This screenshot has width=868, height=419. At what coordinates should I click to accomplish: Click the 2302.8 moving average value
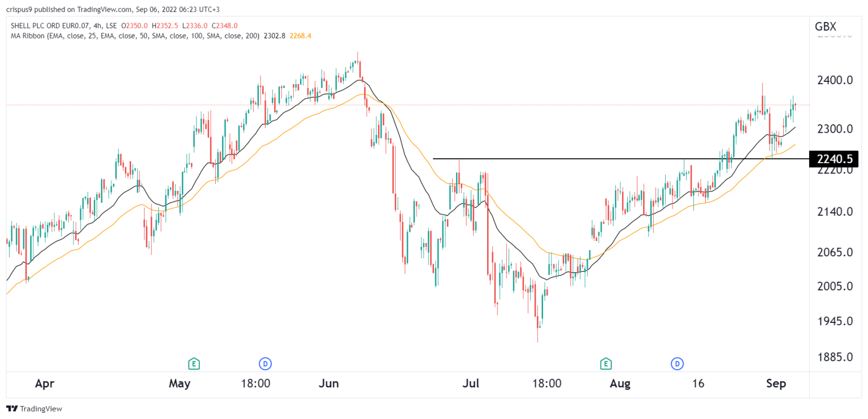tap(275, 36)
